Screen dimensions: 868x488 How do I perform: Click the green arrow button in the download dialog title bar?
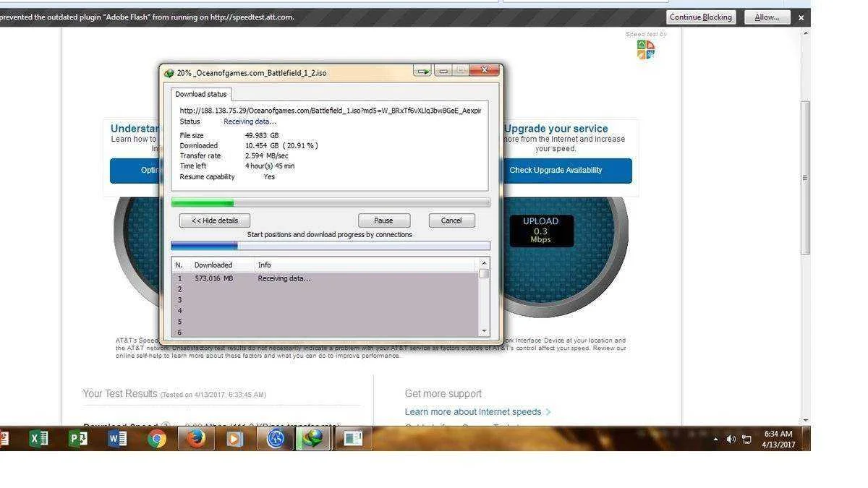[423, 71]
